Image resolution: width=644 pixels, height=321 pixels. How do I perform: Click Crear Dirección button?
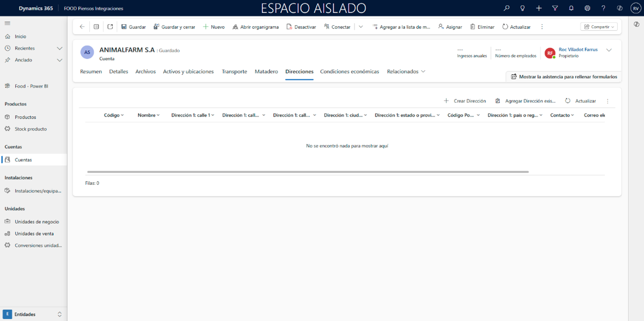(x=465, y=101)
